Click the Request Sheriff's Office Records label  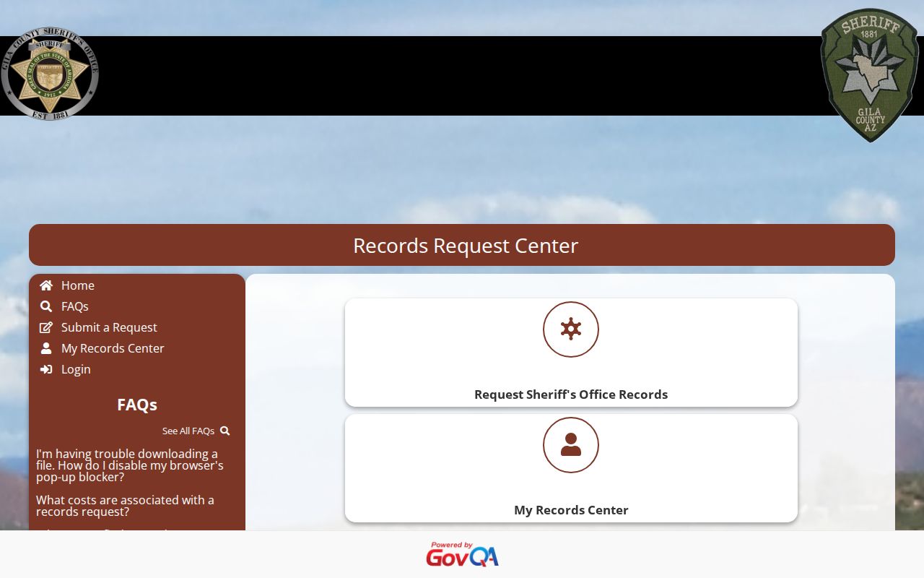(571, 394)
